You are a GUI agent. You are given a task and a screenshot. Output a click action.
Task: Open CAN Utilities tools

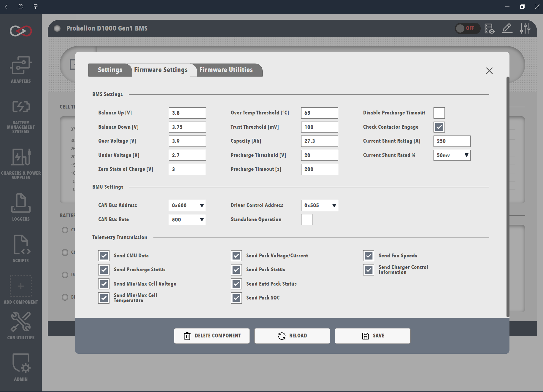(x=21, y=326)
